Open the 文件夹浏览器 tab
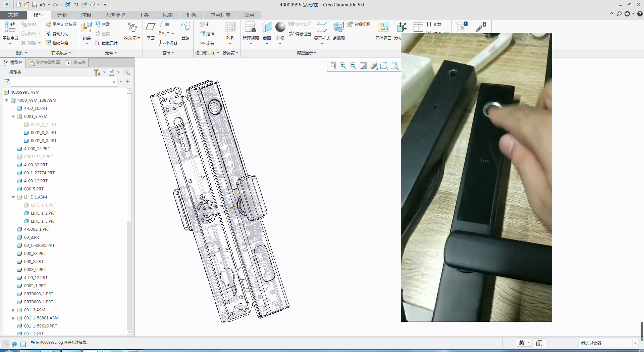This screenshot has height=352, width=644. pos(44,62)
